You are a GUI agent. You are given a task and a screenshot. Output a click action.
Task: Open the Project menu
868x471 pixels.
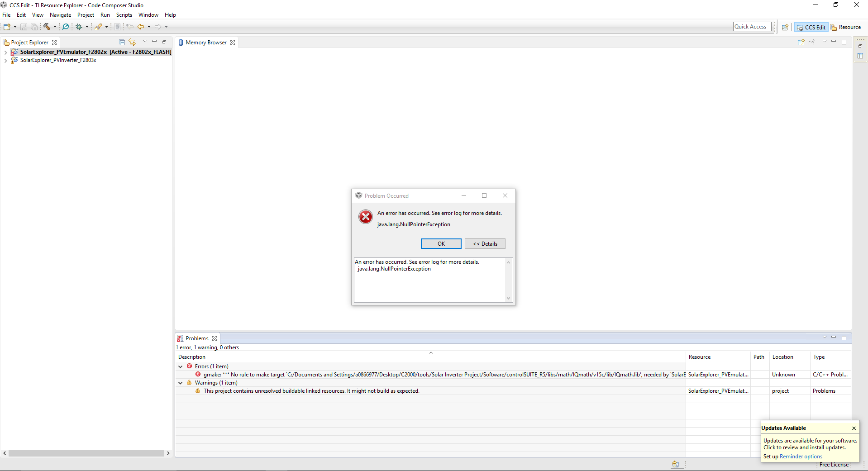86,14
